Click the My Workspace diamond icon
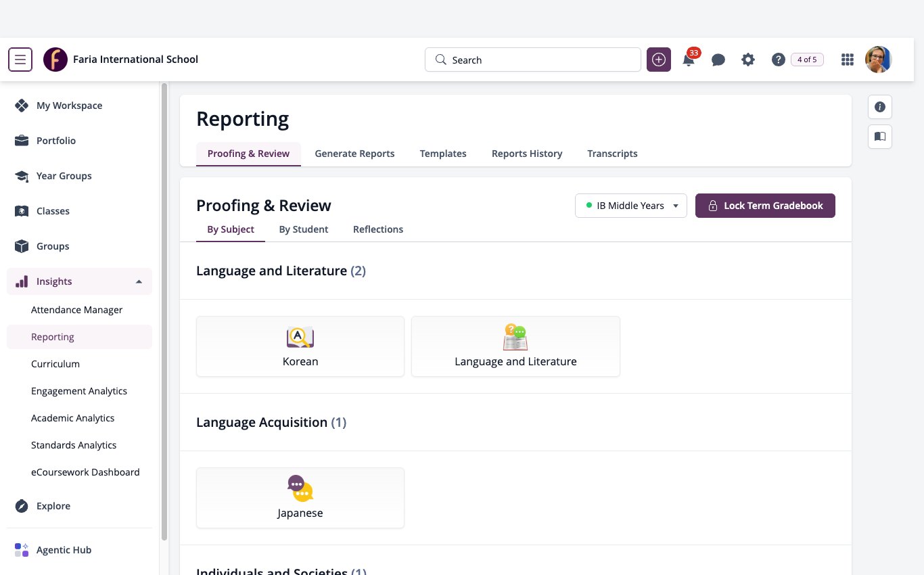This screenshot has width=924, height=575. click(22, 106)
